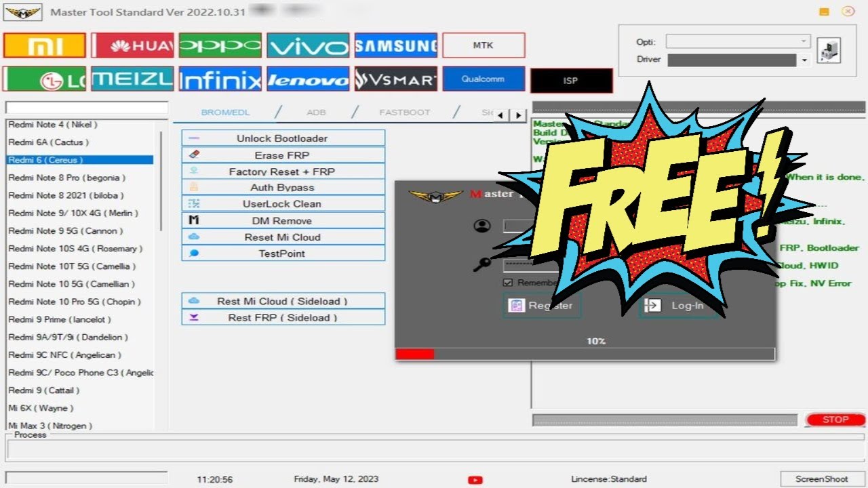Select the Lenovo brand logo
The width and height of the screenshot is (868, 488).
308,79
